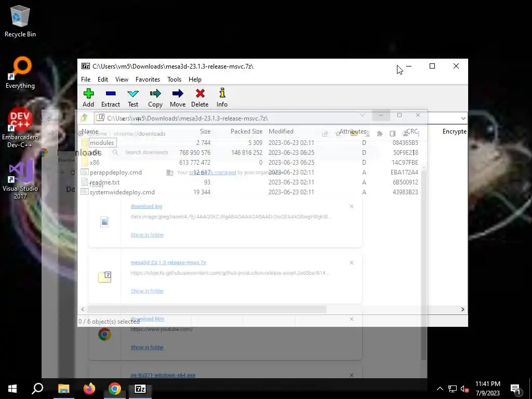Sort by the CRC column header
Image resolution: width=532 pixels, height=399 pixels.
[412, 131]
